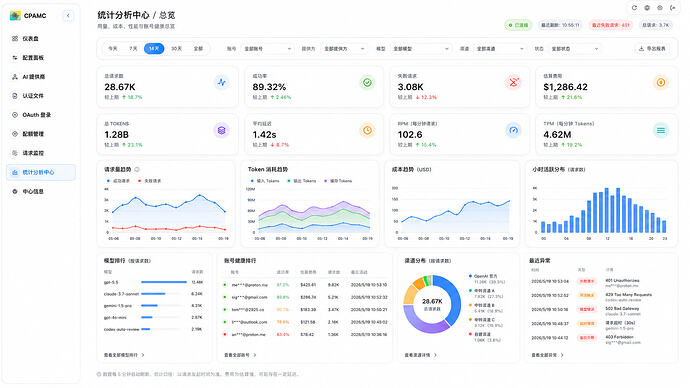Viewport: 690px width, 388px height.
Task: Click the 中心信息 sidebar icon
Action: tap(15, 192)
